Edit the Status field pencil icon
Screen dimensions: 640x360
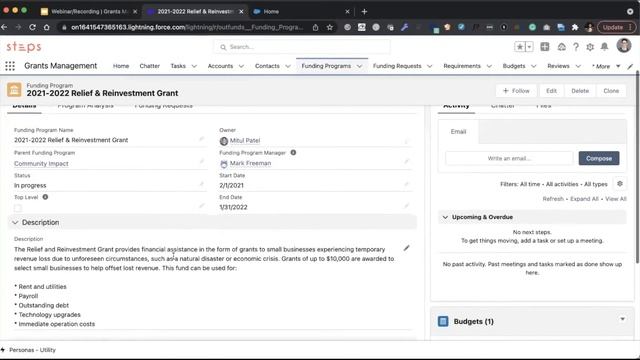(x=201, y=184)
